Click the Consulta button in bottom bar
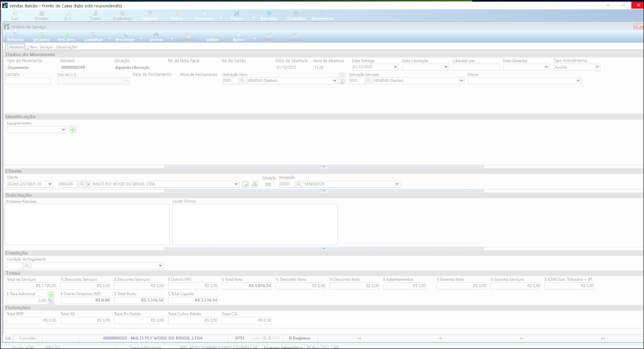The height and width of the screenshot is (349, 644). tap(28, 338)
